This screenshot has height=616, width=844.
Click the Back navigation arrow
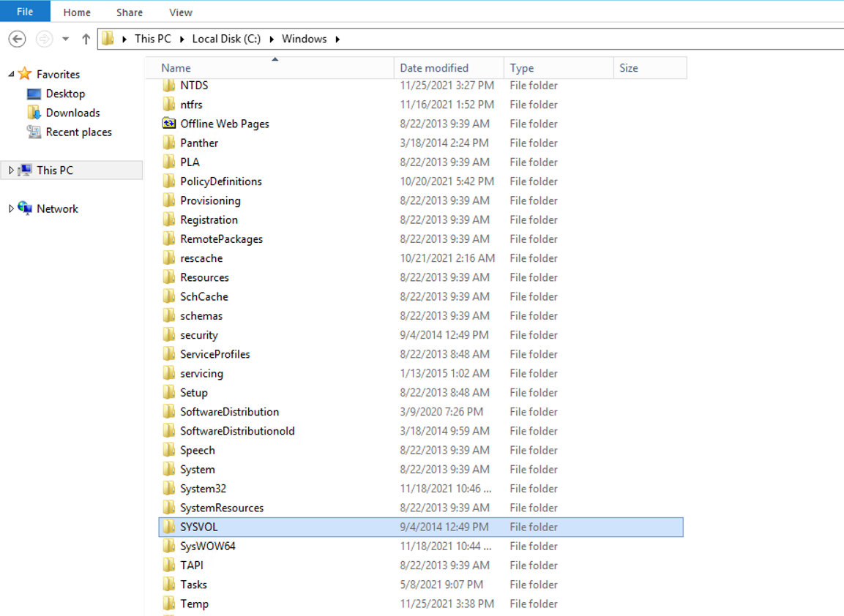pyautogui.click(x=18, y=39)
